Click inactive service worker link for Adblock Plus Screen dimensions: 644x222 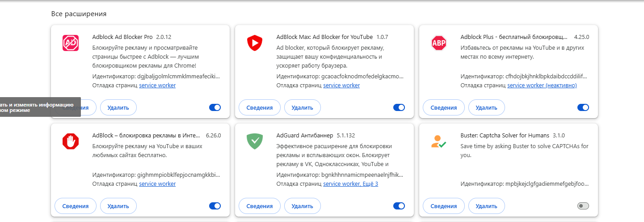[x=542, y=85]
